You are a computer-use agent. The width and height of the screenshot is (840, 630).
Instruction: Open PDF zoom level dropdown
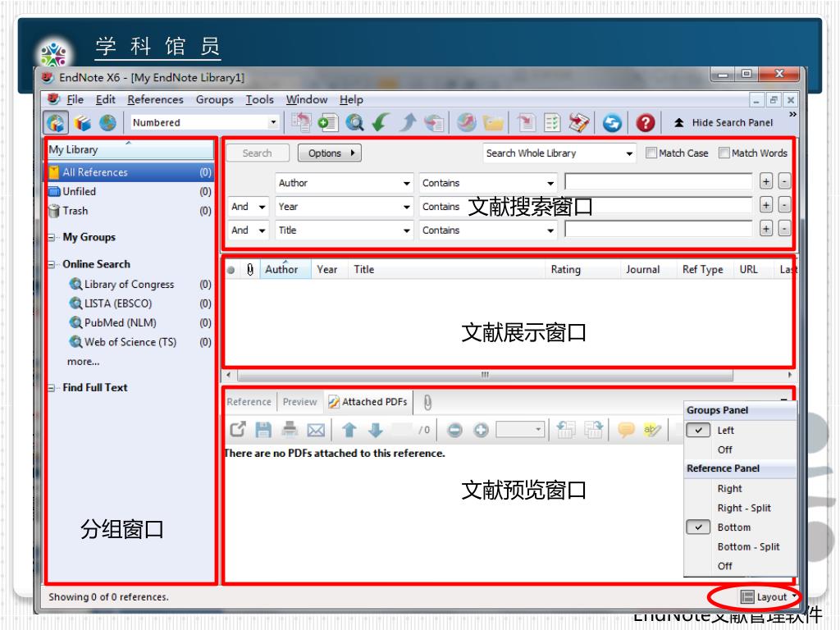[538, 430]
